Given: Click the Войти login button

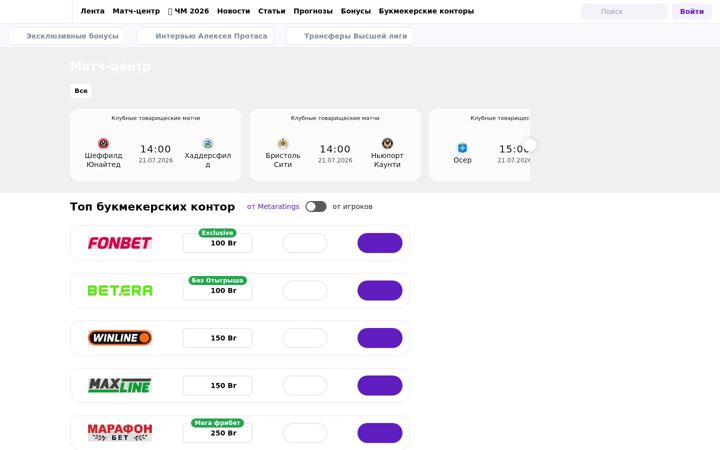Looking at the screenshot, I should click(692, 11).
